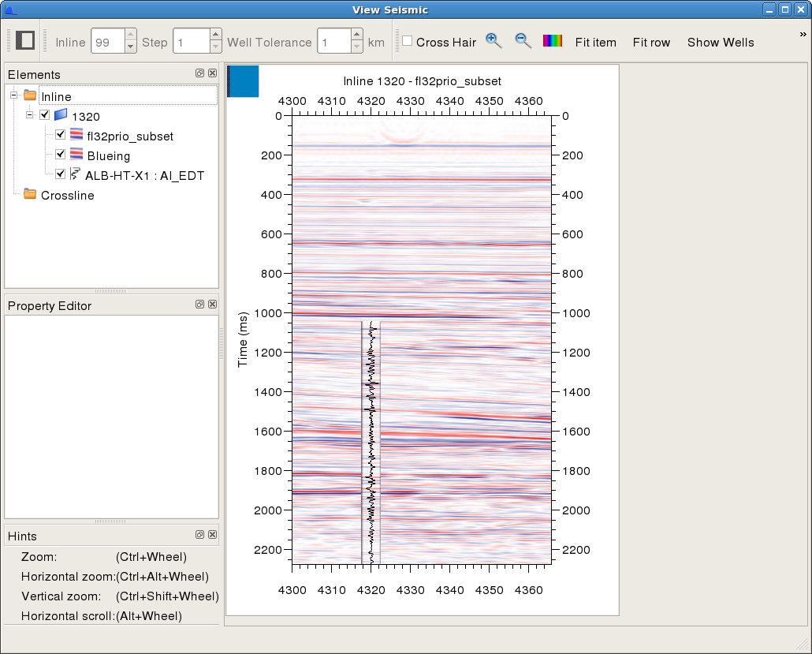Screen dimensions: 812x654
Task: Click the Inline folder icon
Action: pyautogui.click(x=29, y=95)
